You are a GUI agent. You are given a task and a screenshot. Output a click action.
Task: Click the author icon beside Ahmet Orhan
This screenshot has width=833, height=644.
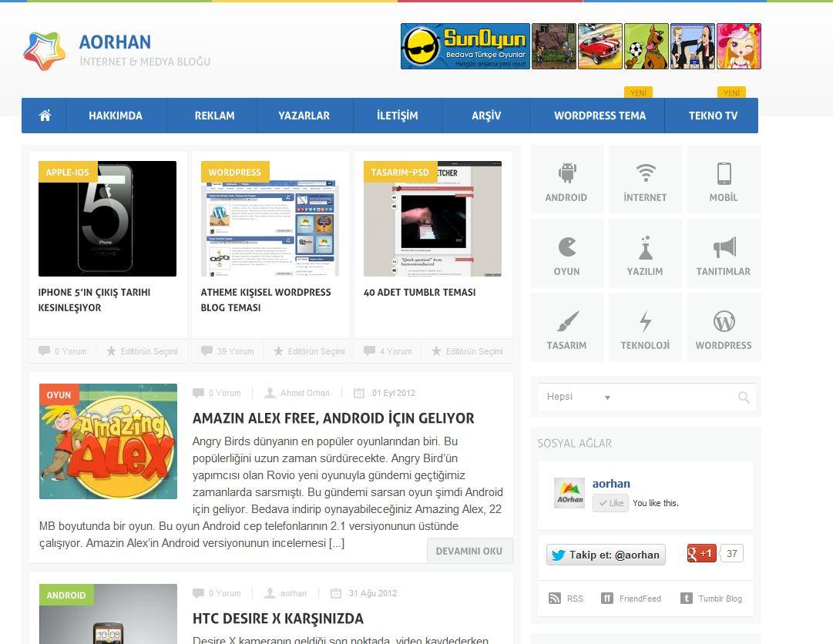270,393
